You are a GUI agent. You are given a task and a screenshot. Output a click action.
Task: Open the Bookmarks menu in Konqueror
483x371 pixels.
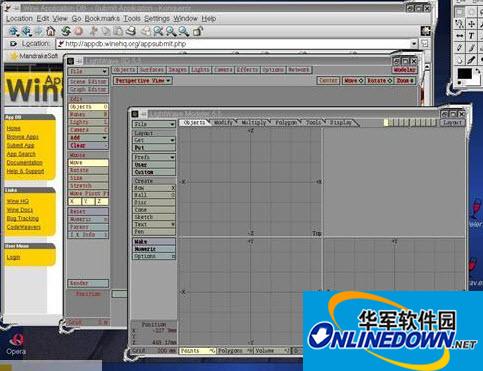[102, 19]
